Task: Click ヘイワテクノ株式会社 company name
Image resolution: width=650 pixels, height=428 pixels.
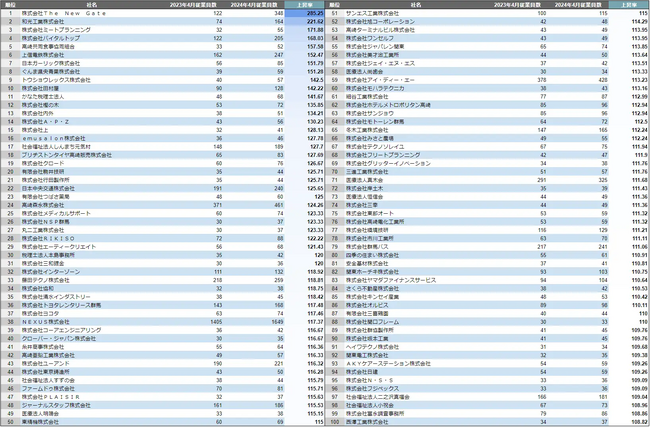Action: point(372,347)
